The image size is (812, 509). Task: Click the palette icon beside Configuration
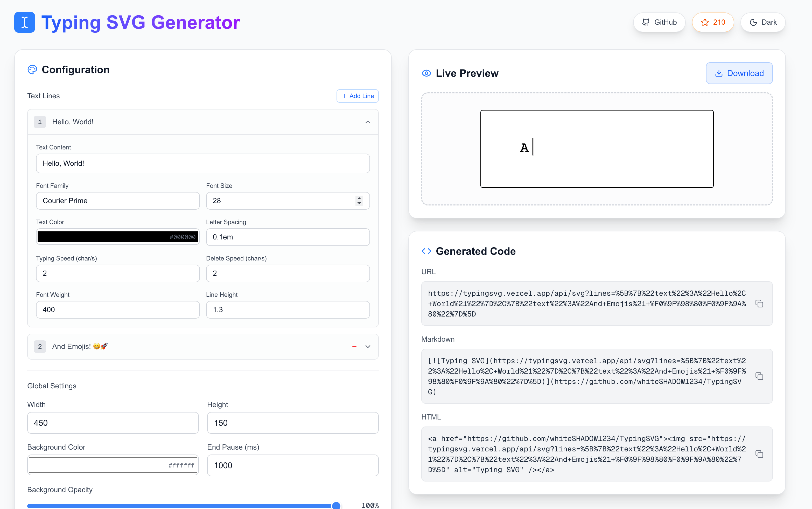[32, 70]
